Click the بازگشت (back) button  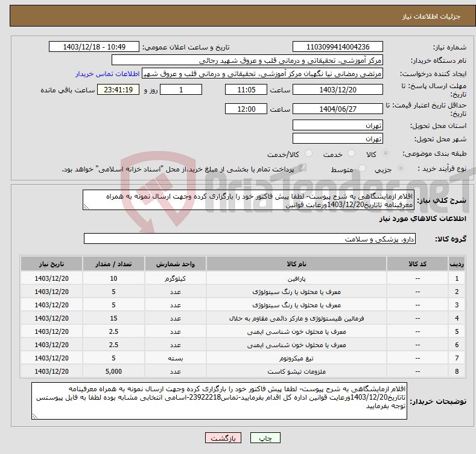tap(223, 438)
